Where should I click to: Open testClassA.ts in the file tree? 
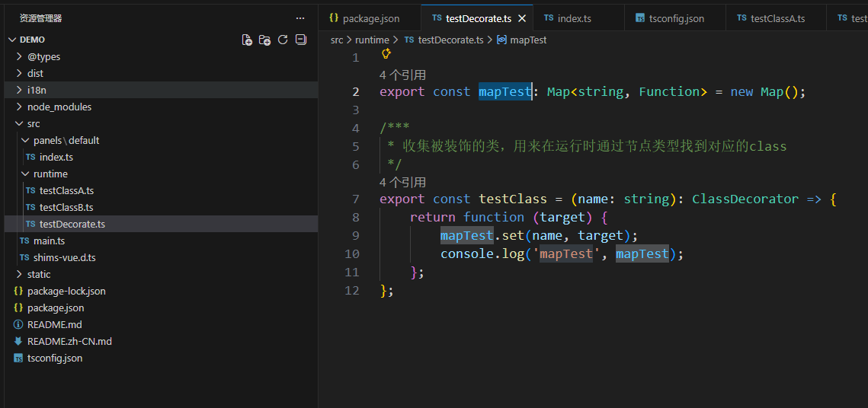(x=66, y=190)
